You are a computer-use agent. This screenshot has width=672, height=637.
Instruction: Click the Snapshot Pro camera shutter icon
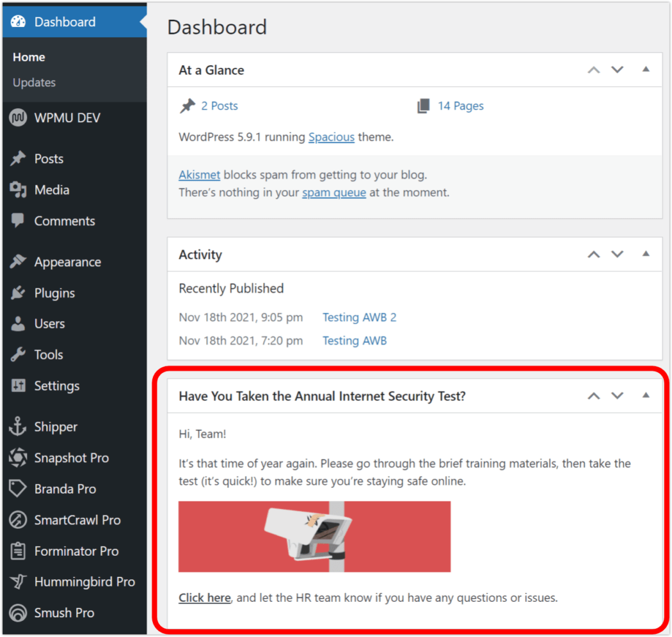(18, 457)
